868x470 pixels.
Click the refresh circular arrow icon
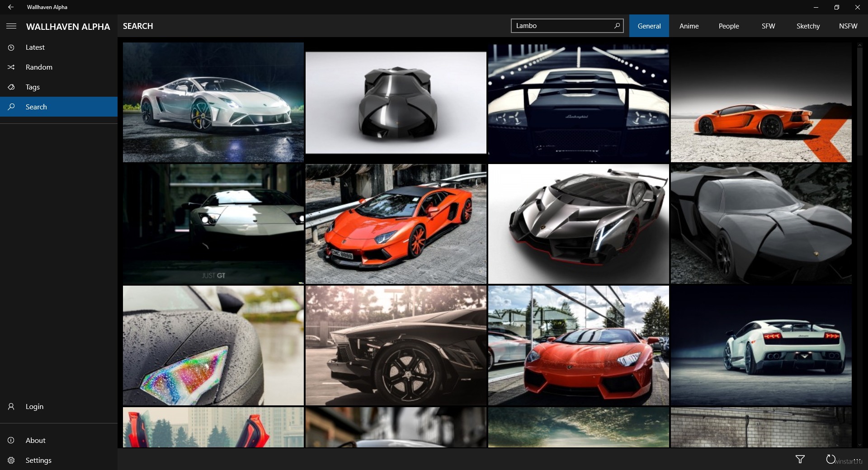tap(830, 459)
